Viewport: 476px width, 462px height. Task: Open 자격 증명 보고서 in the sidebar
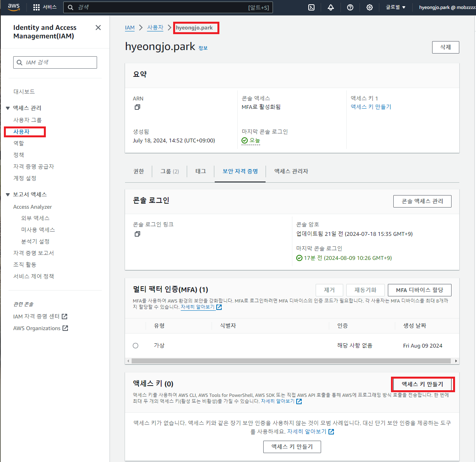tap(34, 253)
